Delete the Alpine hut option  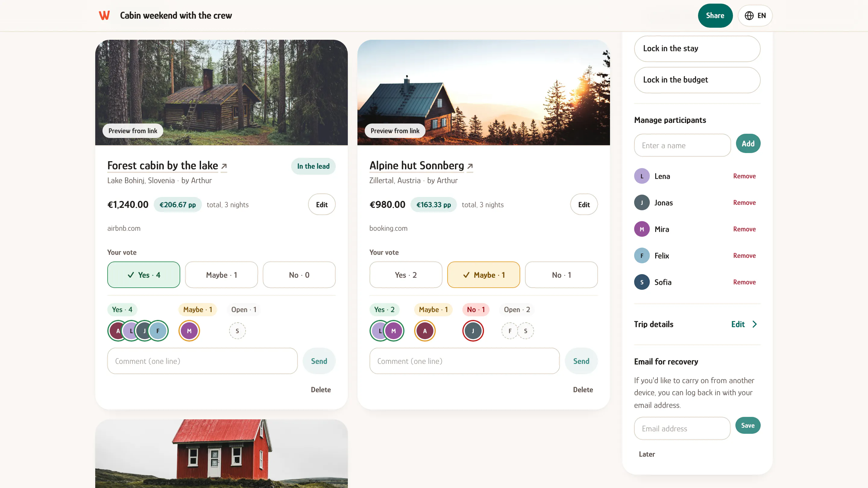point(583,390)
